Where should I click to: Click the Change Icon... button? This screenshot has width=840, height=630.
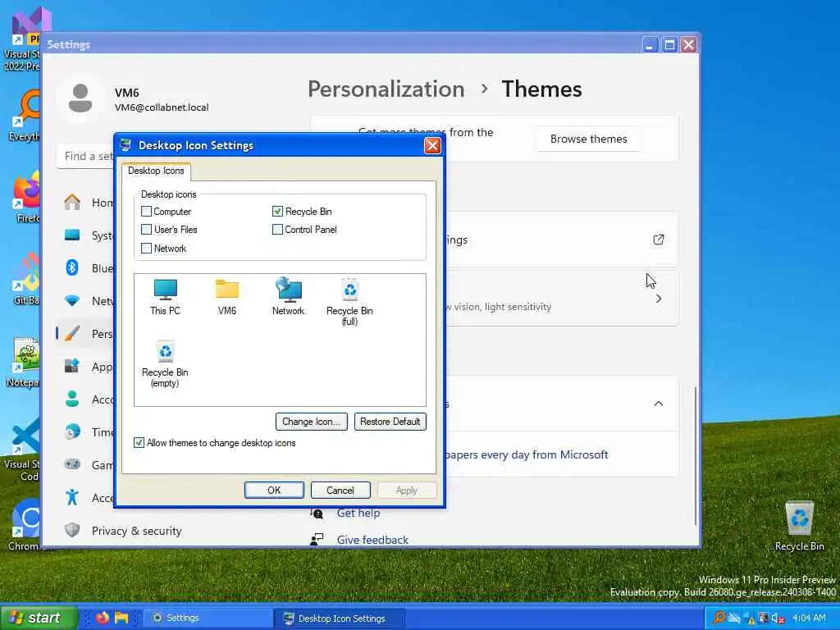[311, 422]
